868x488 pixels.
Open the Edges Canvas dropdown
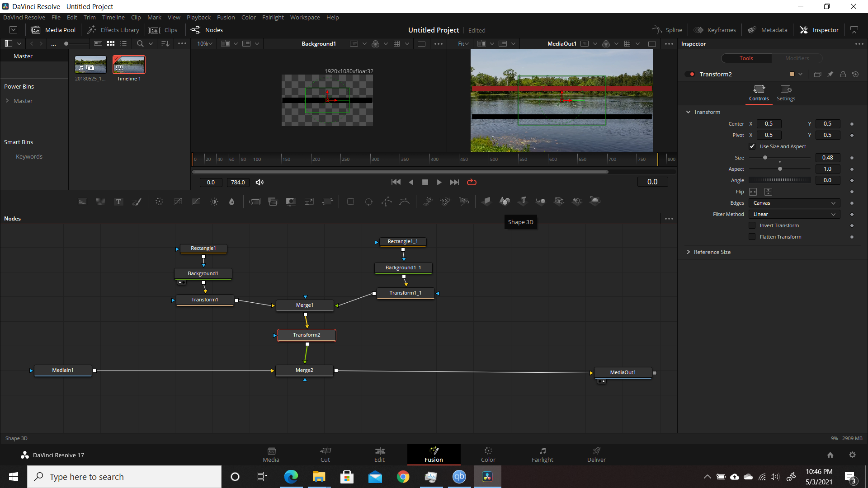794,203
